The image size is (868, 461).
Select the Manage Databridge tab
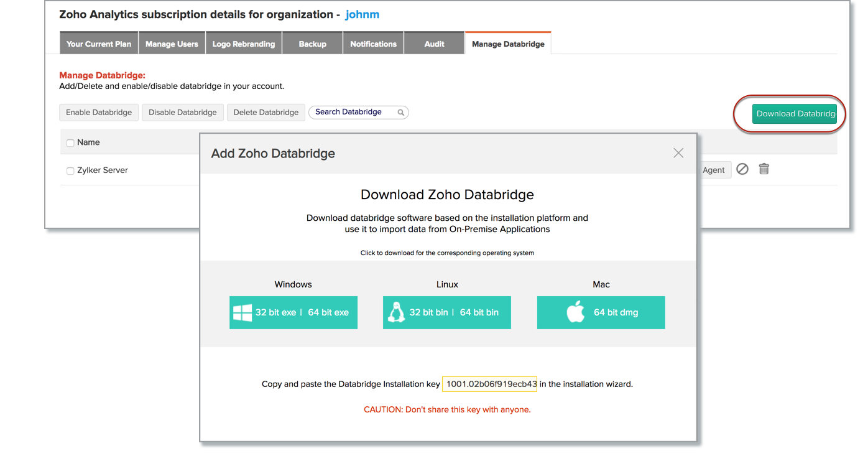tap(508, 44)
